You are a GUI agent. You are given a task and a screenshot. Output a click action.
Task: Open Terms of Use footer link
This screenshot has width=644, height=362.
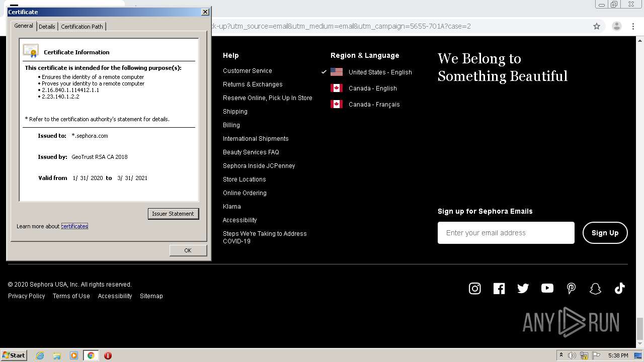71,296
